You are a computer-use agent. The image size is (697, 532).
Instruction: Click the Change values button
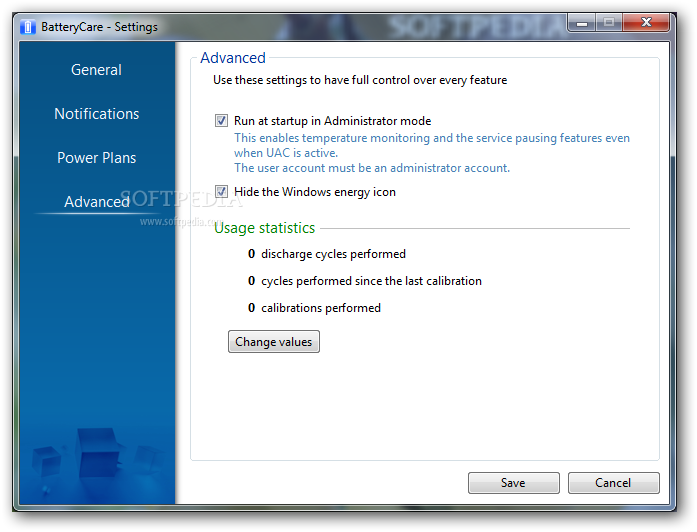[274, 342]
